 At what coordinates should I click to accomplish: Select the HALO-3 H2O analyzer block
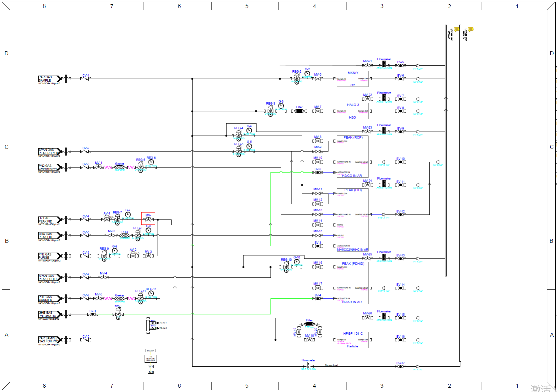tap(352, 111)
